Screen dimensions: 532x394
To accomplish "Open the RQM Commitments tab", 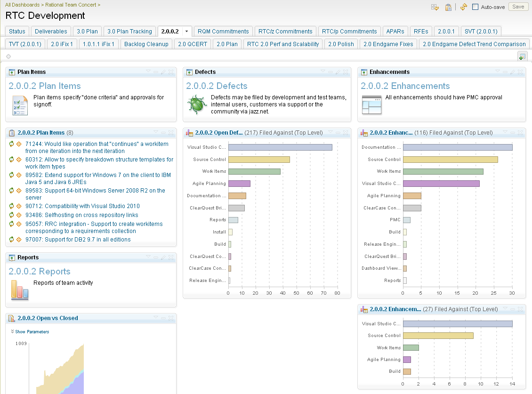I will (223, 31).
